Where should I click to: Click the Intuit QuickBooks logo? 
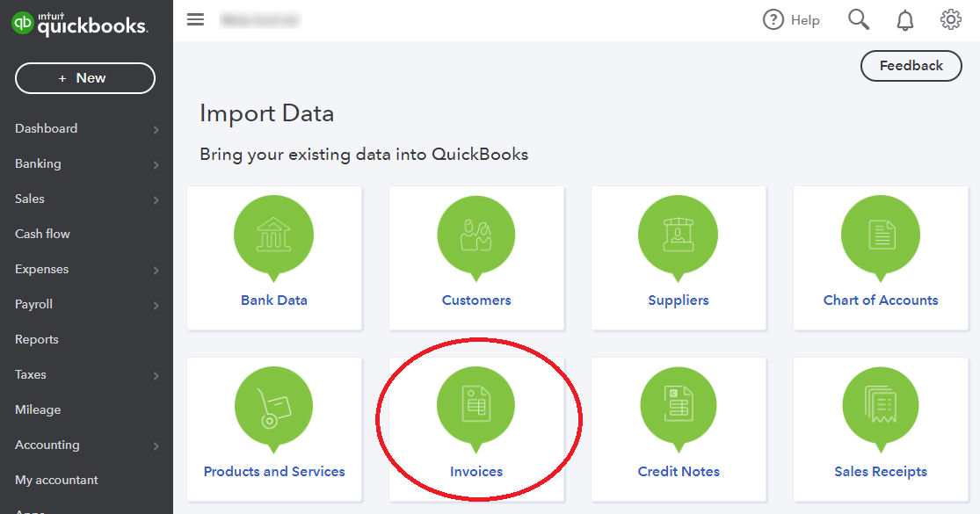tap(80, 24)
